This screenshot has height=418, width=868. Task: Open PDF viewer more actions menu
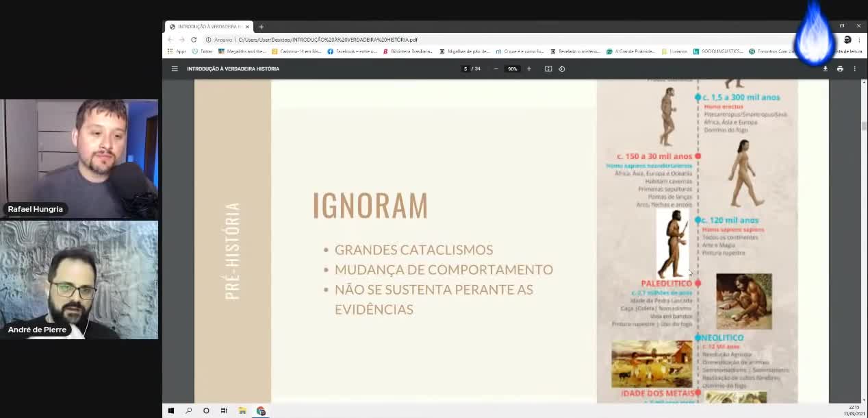click(854, 69)
